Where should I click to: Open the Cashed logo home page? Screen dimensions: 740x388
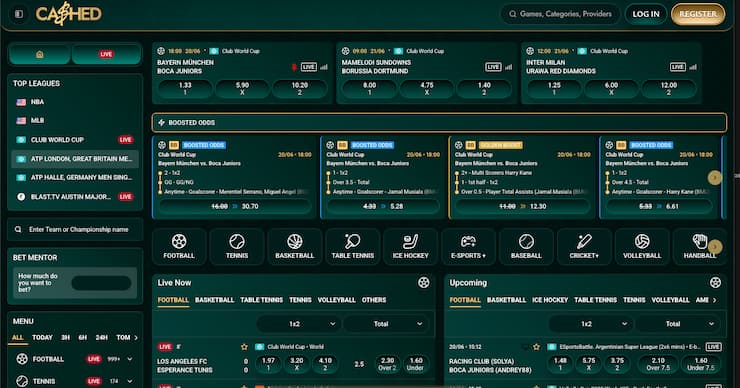(68, 14)
